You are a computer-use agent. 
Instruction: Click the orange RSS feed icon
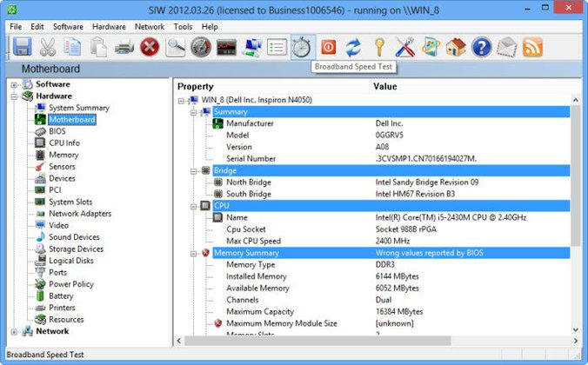click(x=532, y=47)
